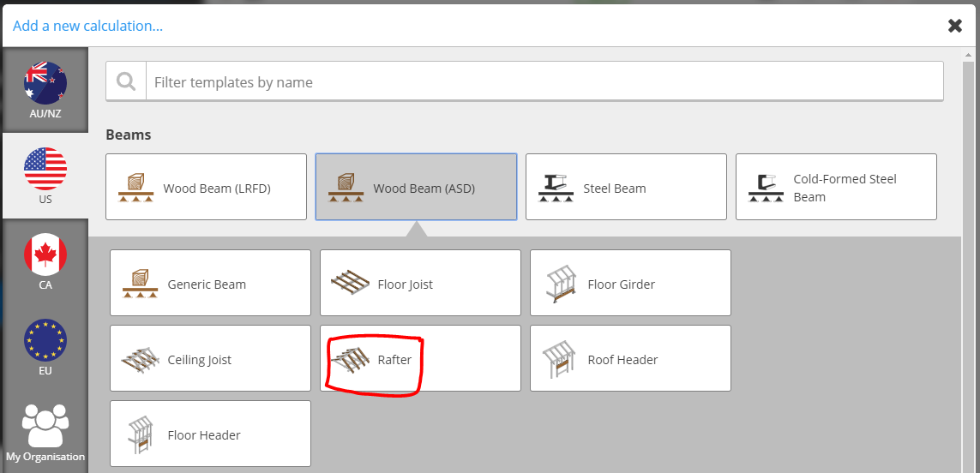Choose the Floor Girder template

click(631, 283)
